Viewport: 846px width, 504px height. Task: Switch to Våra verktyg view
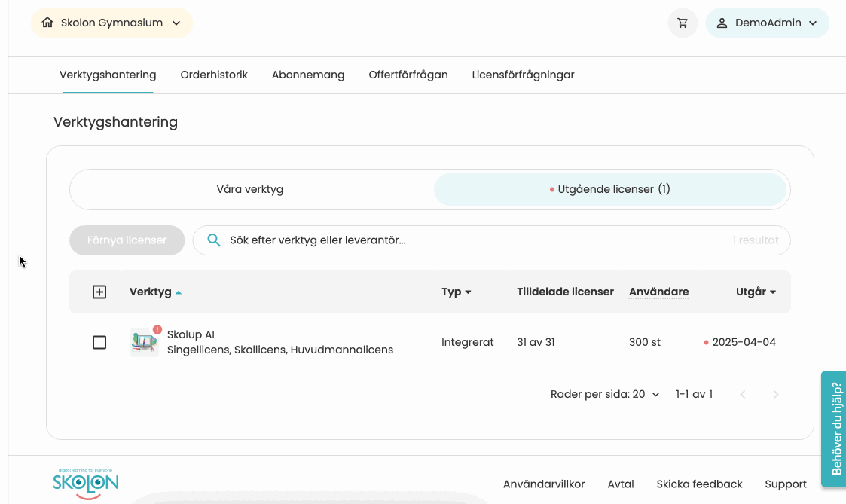[x=250, y=189]
